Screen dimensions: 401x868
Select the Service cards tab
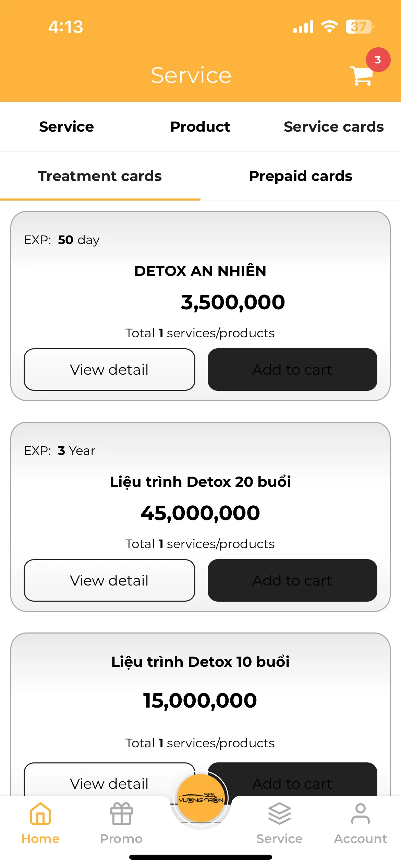tap(334, 126)
